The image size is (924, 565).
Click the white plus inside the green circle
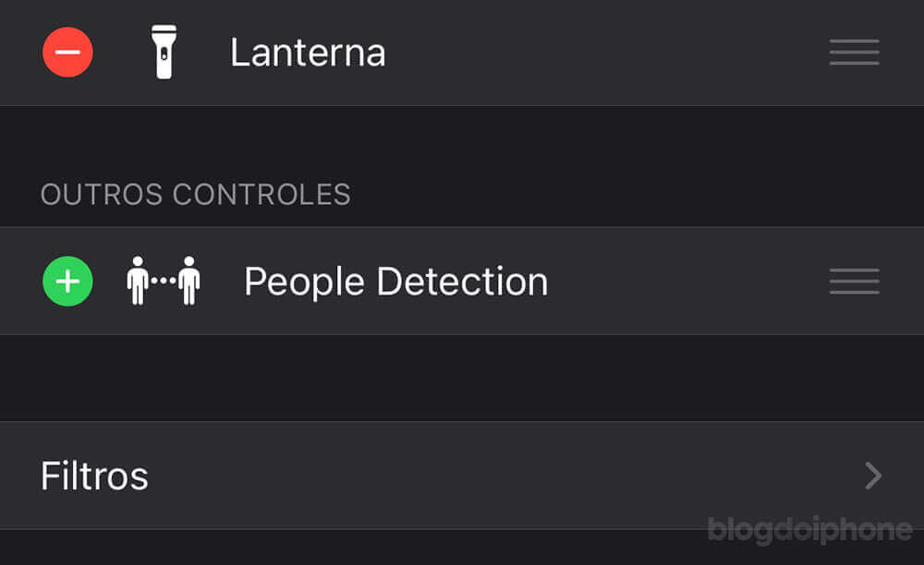[x=67, y=281]
